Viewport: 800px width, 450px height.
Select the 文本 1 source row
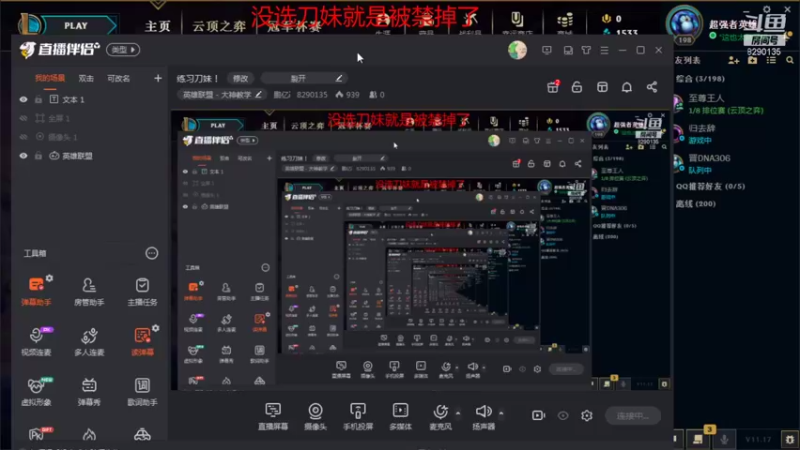tap(89, 99)
